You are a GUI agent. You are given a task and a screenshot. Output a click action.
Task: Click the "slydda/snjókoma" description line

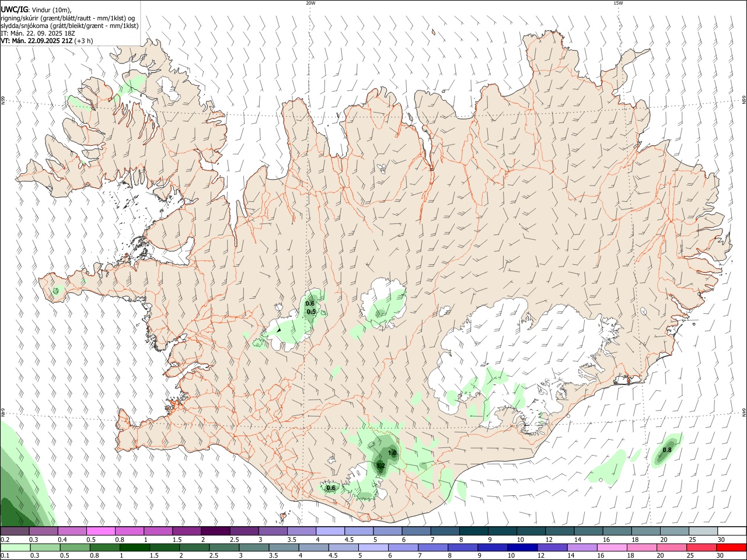[x=69, y=26]
